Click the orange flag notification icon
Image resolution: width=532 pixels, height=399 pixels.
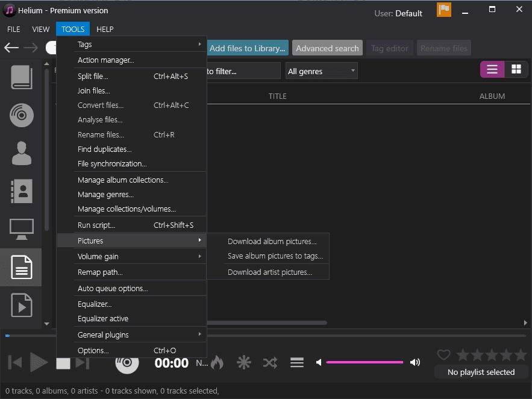pyautogui.click(x=444, y=10)
